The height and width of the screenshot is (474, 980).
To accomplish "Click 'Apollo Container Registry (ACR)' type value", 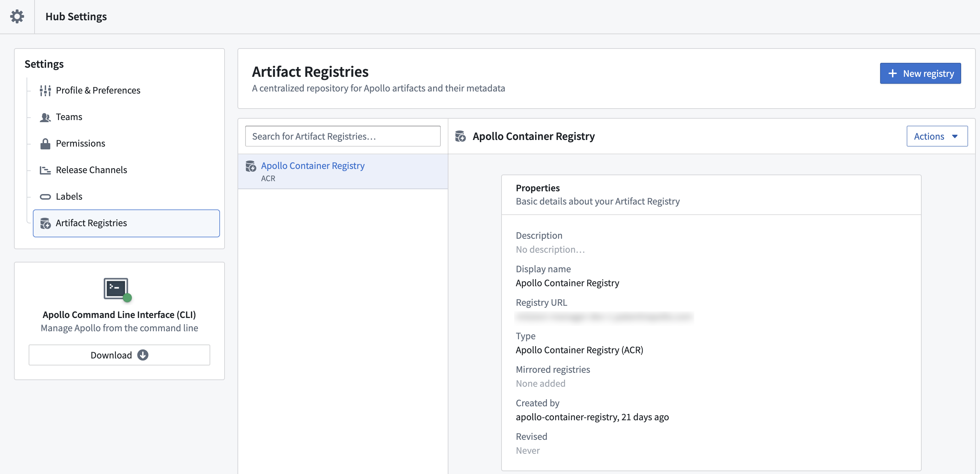I will (579, 350).
